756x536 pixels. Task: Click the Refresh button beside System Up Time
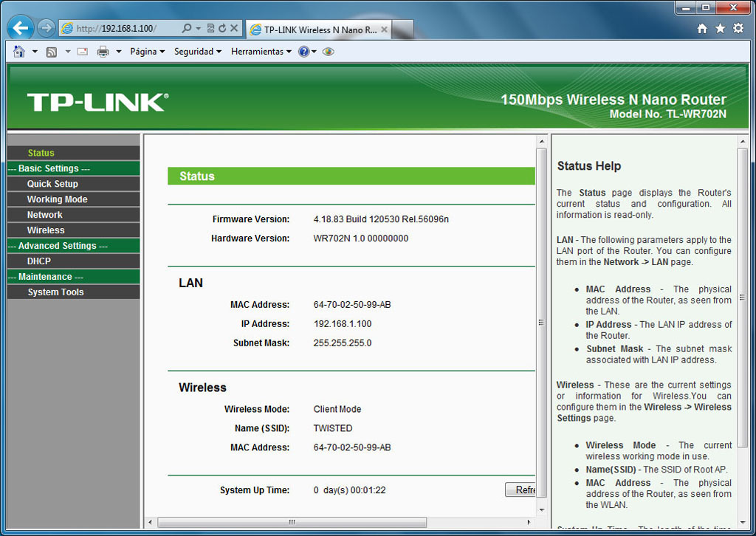(520, 489)
